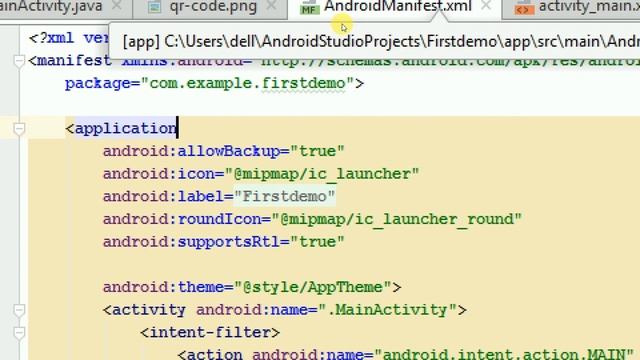Click the XML layout icon on activity_main tab
The height and width of the screenshot is (360, 640).
[x=524, y=8]
